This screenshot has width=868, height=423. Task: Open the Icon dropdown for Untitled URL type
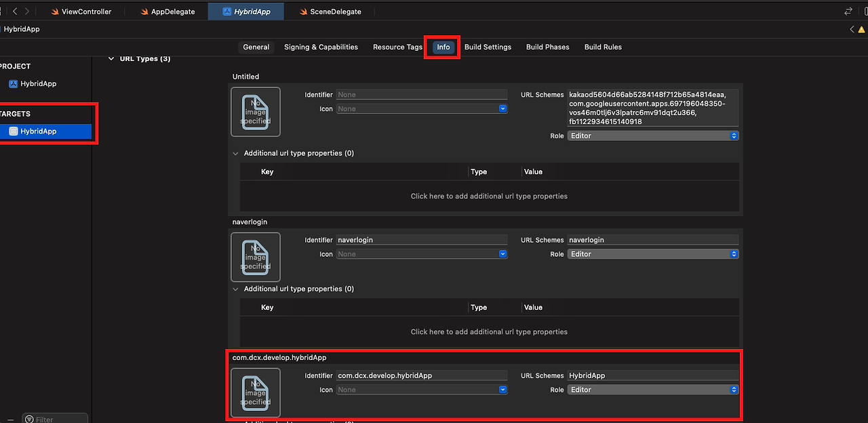click(x=422, y=108)
